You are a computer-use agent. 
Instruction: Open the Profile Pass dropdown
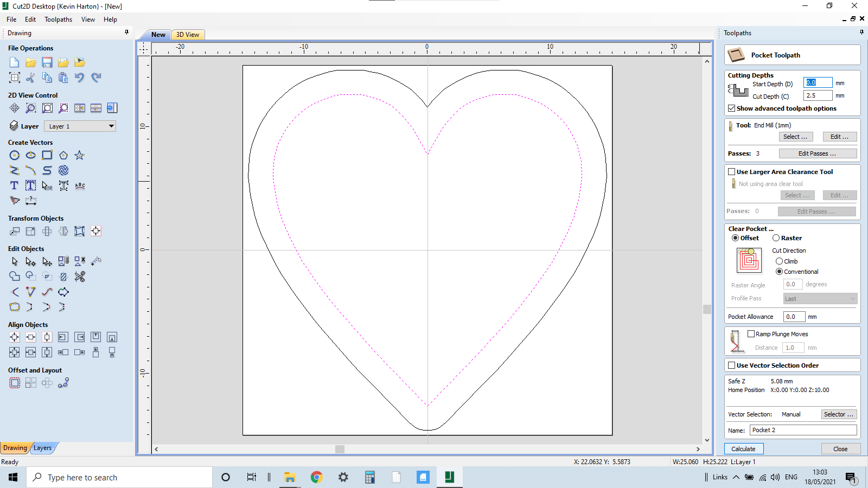pos(820,299)
